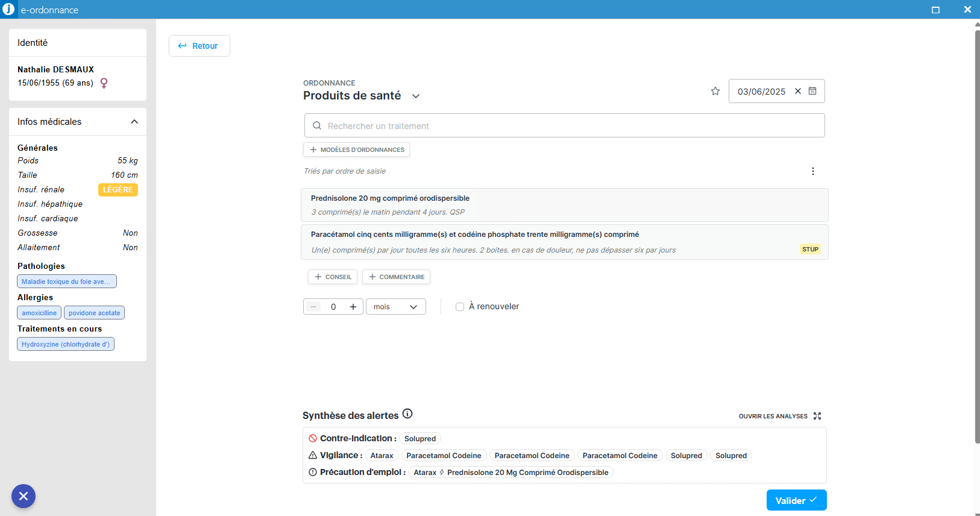The height and width of the screenshot is (516, 980).
Task: Click the amoxicilline allergy tag
Action: tap(39, 313)
